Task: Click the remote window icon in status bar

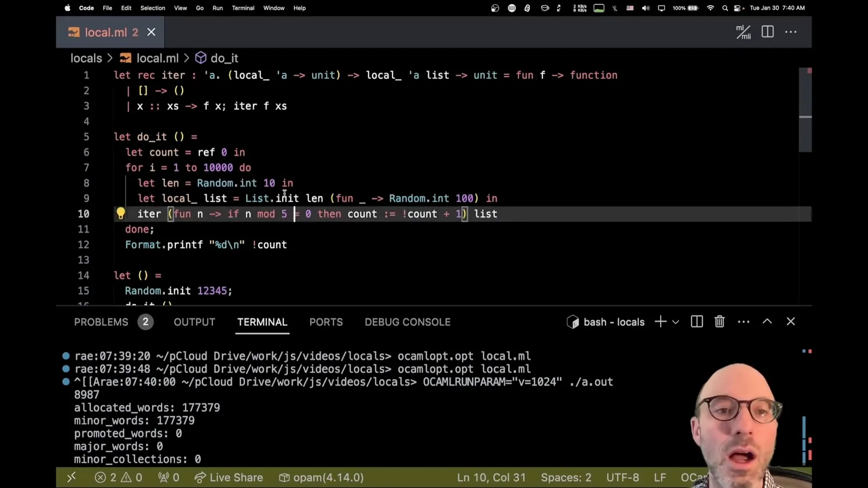Action: click(71, 477)
